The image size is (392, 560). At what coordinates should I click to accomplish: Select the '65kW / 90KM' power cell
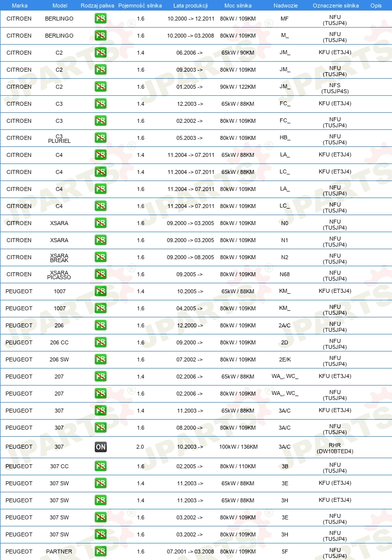(x=238, y=53)
